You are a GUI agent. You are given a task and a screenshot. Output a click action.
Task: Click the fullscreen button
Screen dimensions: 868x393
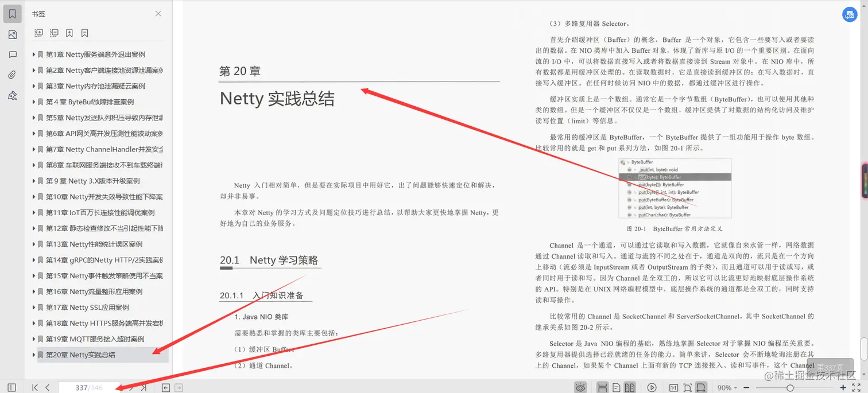(x=857, y=388)
